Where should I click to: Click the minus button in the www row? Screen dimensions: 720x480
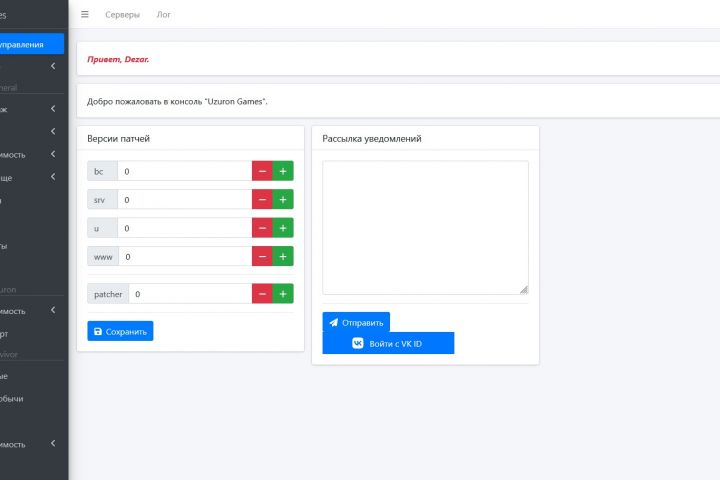pos(262,257)
